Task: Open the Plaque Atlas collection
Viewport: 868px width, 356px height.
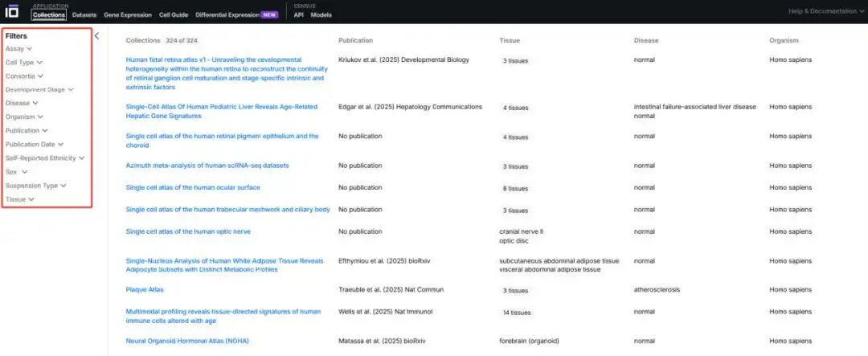Action: pos(145,289)
